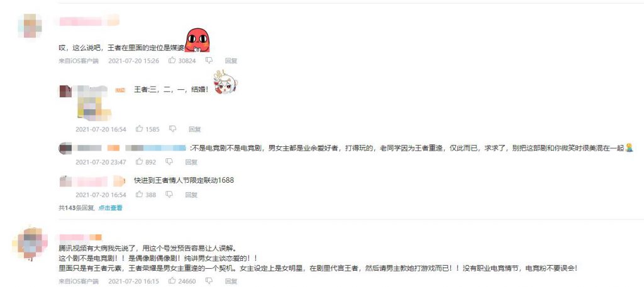Like the reply with 1585 likes
This screenshot has height=287, width=644.
coord(140,129)
